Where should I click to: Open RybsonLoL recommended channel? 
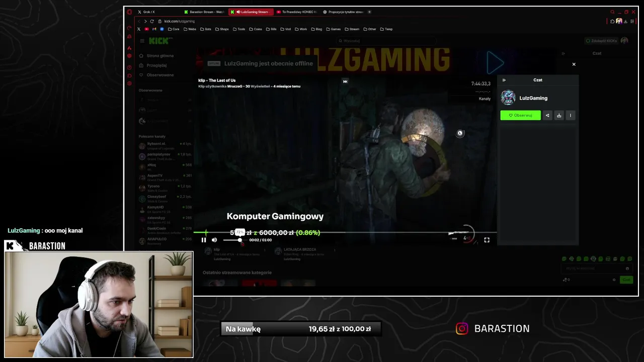coord(166,146)
